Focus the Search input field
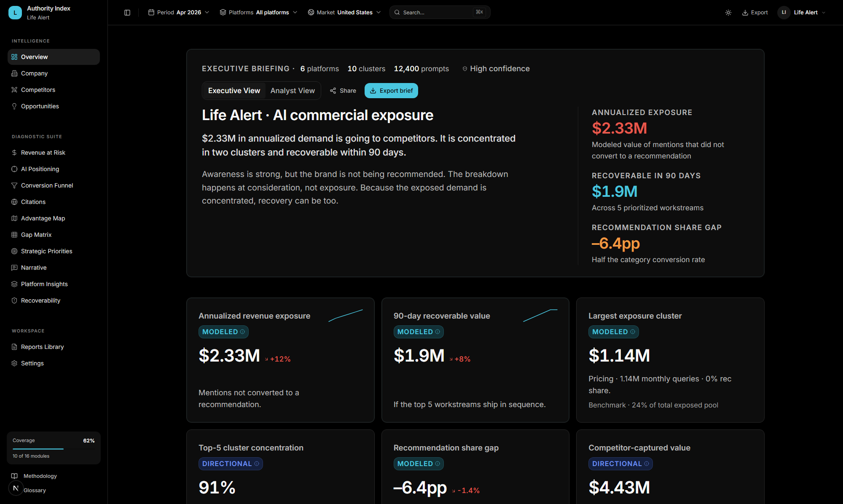Screen dimensions: 843x504 440,13
